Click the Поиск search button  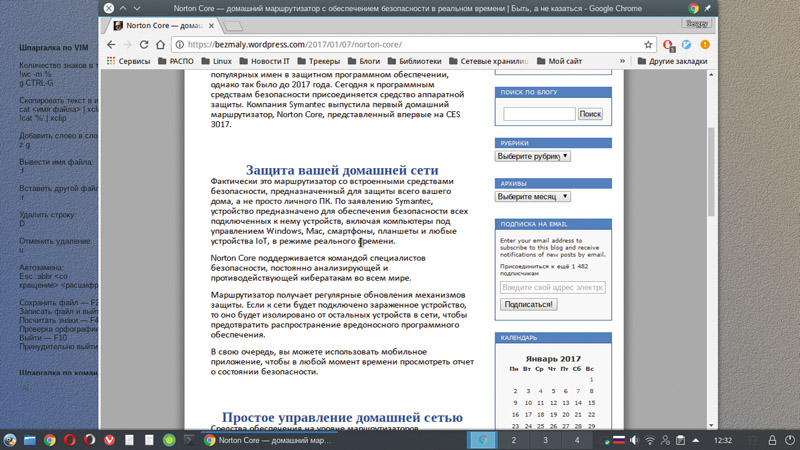coord(590,114)
